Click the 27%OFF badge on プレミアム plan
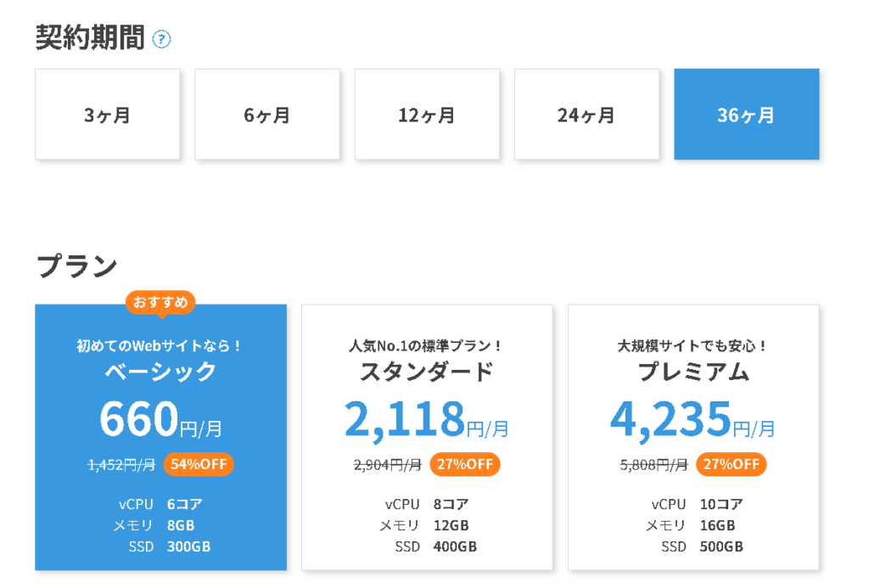Viewport: 869px width, 588px height. 732,464
